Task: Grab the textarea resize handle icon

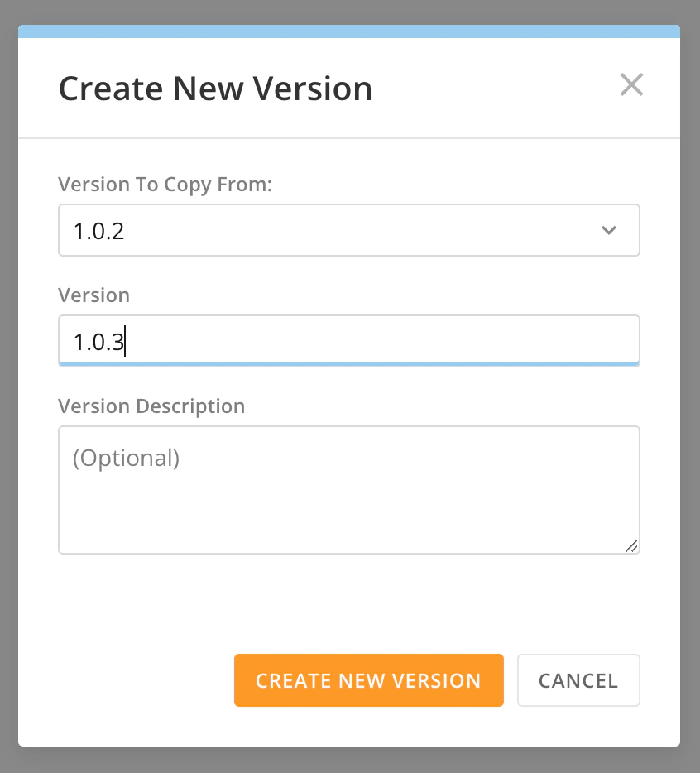Action: point(631,545)
